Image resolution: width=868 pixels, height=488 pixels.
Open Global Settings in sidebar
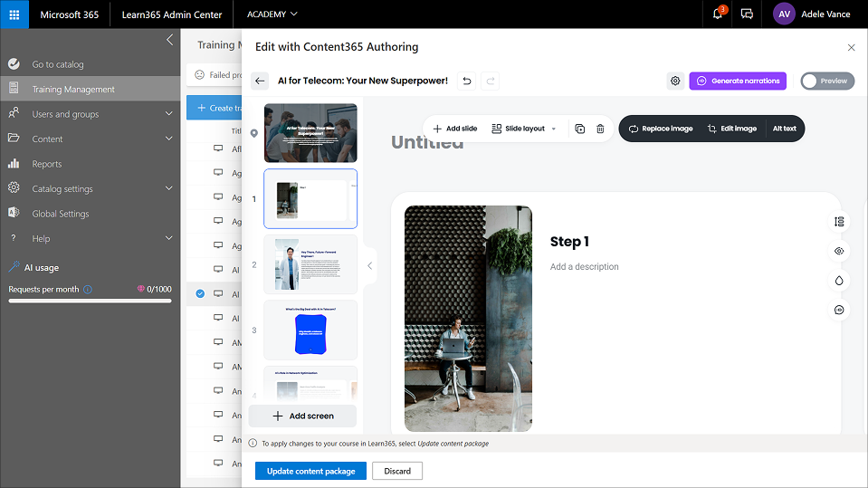tap(60, 214)
